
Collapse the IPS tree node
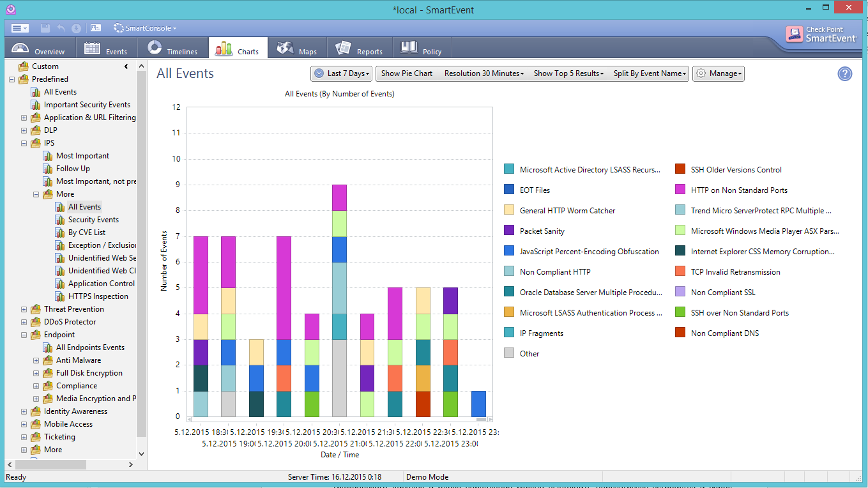pos(24,143)
